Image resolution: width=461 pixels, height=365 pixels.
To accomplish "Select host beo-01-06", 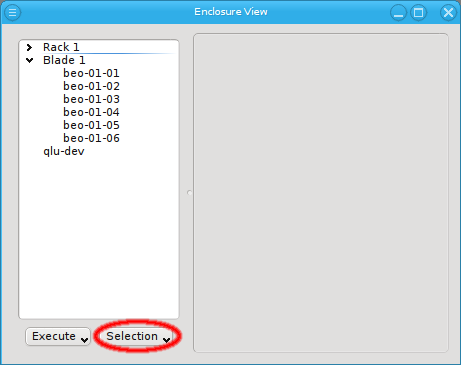I will pyautogui.click(x=91, y=138).
